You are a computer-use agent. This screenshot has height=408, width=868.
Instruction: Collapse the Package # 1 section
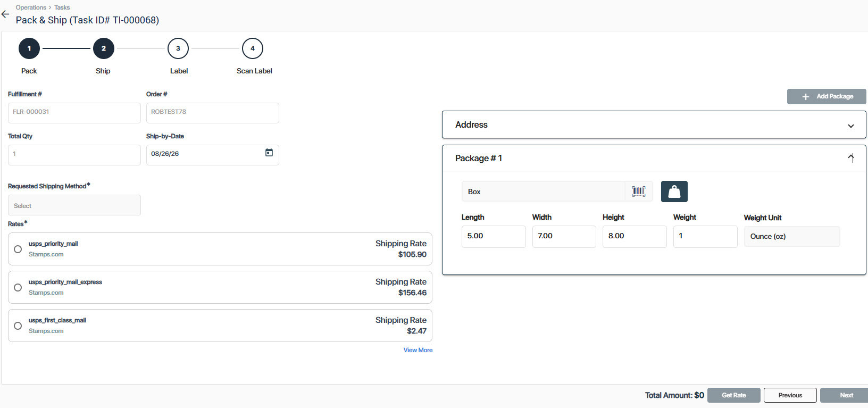[x=851, y=158]
